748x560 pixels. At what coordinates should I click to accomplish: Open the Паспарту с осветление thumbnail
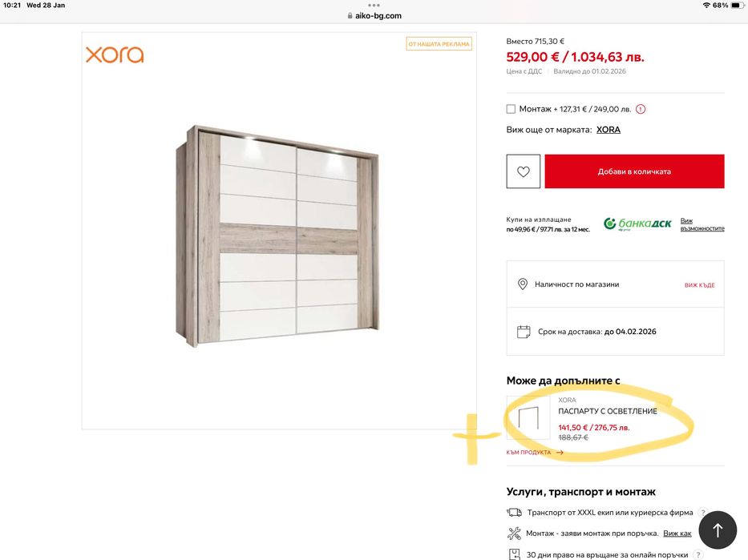tap(528, 417)
